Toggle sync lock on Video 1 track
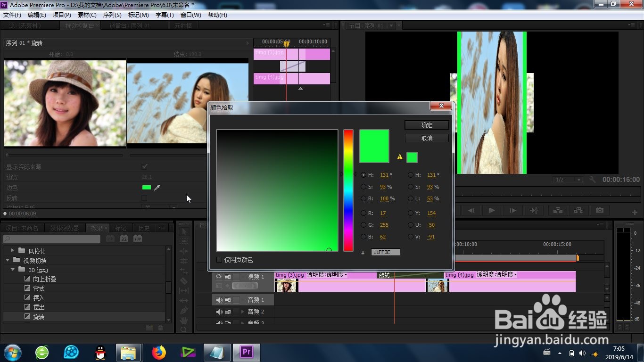644x362 pixels. coord(228,277)
